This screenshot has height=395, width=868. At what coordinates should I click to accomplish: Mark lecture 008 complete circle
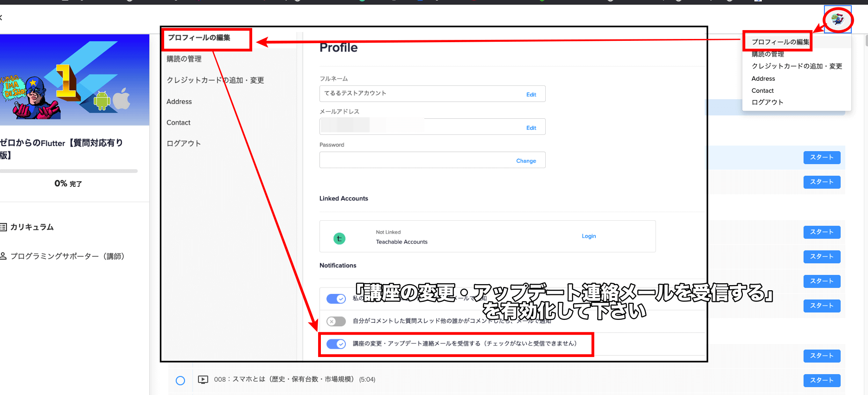point(180,381)
